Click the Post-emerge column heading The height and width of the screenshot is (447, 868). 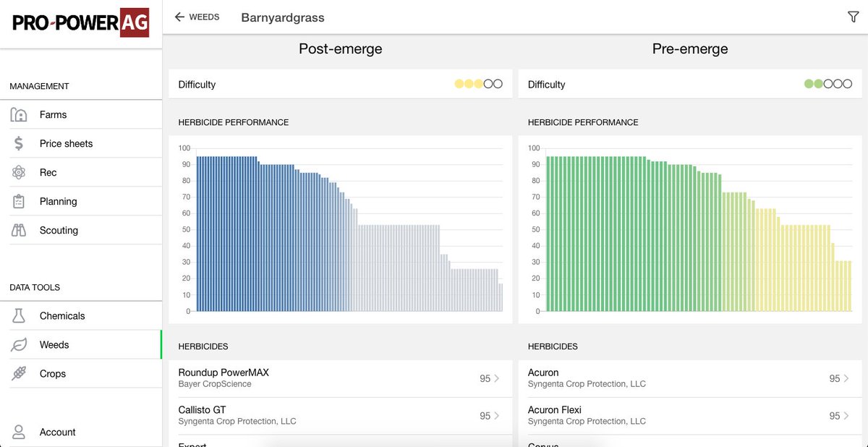(341, 49)
